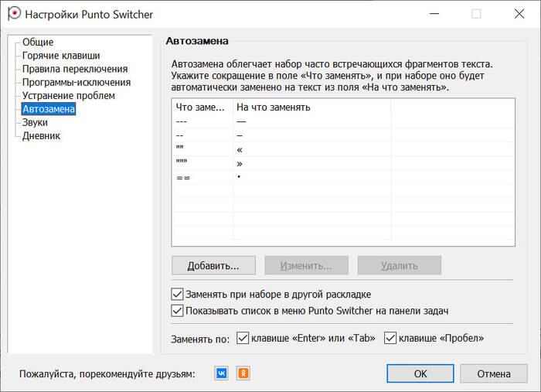Click the Odnoklassniki share icon
541x392 pixels.
tap(243, 373)
